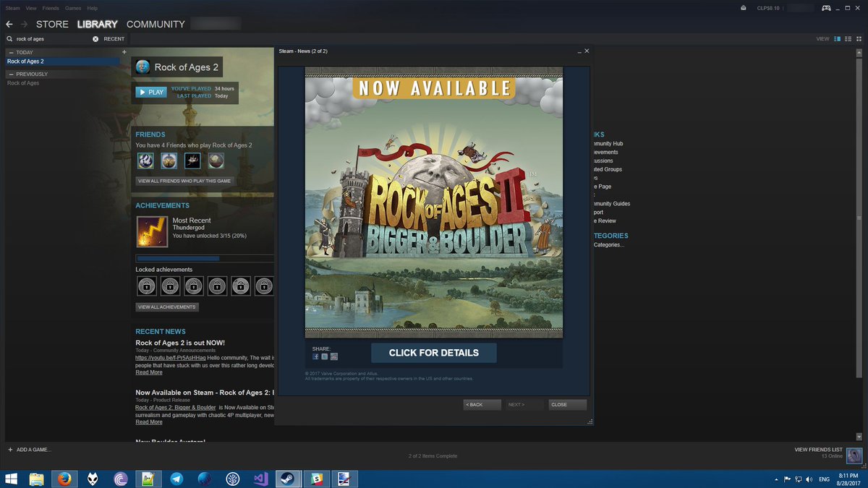The width and height of the screenshot is (868, 488).
Task: Click the forward navigation arrow
Action: click(x=24, y=25)
